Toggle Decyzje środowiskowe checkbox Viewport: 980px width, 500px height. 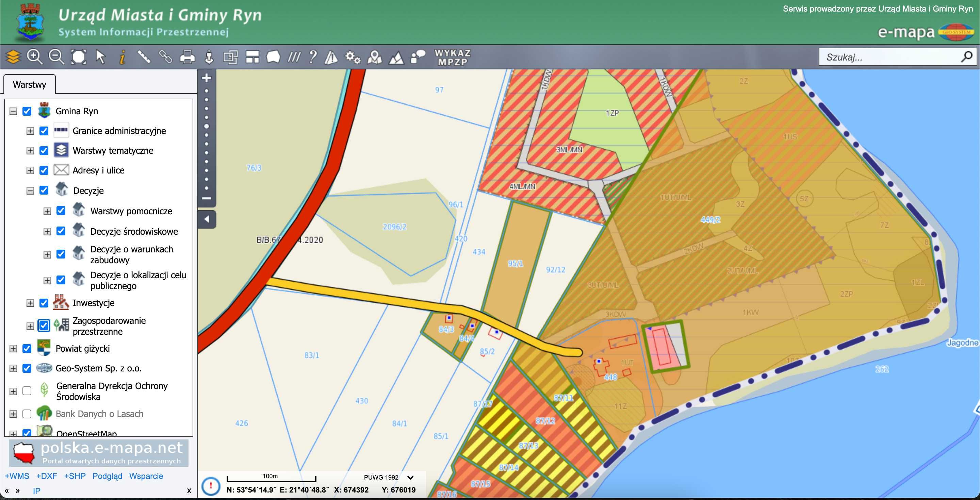point(61,231)
